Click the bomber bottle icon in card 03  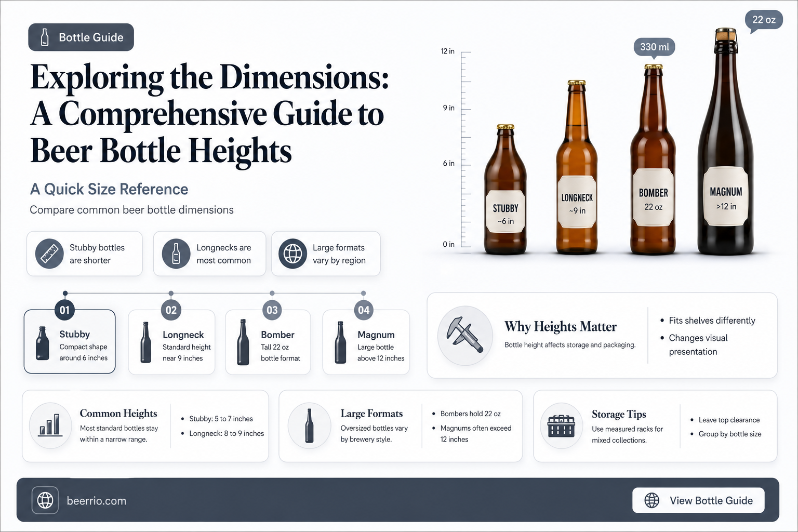pyautogui.click(x=243, y=342)
